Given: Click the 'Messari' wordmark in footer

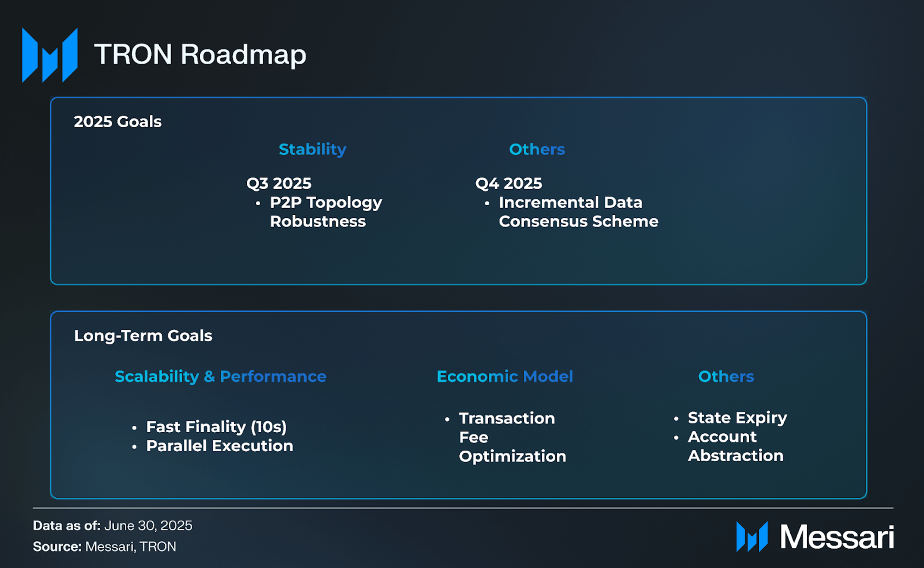Looking at the screenshot, I should pyautogui.click(x=837, y=537).
